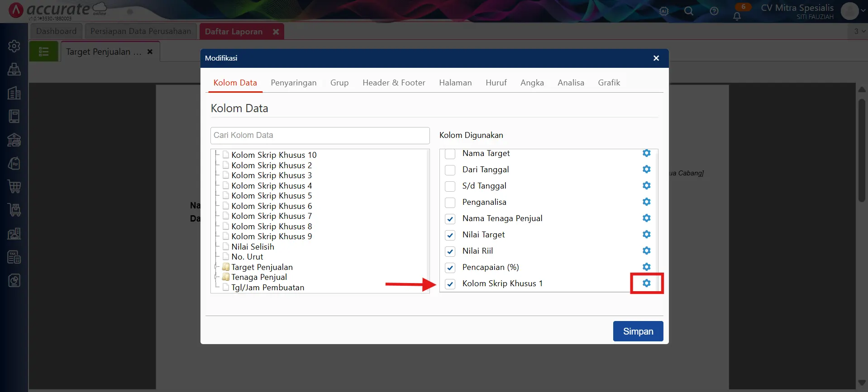Check the Nama Target checkbox

[x=450, y=154]
